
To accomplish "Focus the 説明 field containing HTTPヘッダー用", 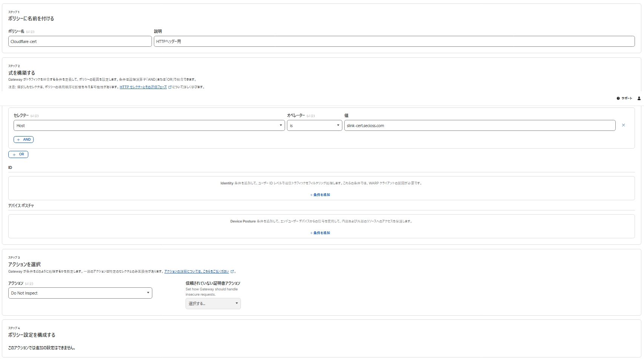I will (394, 41).
